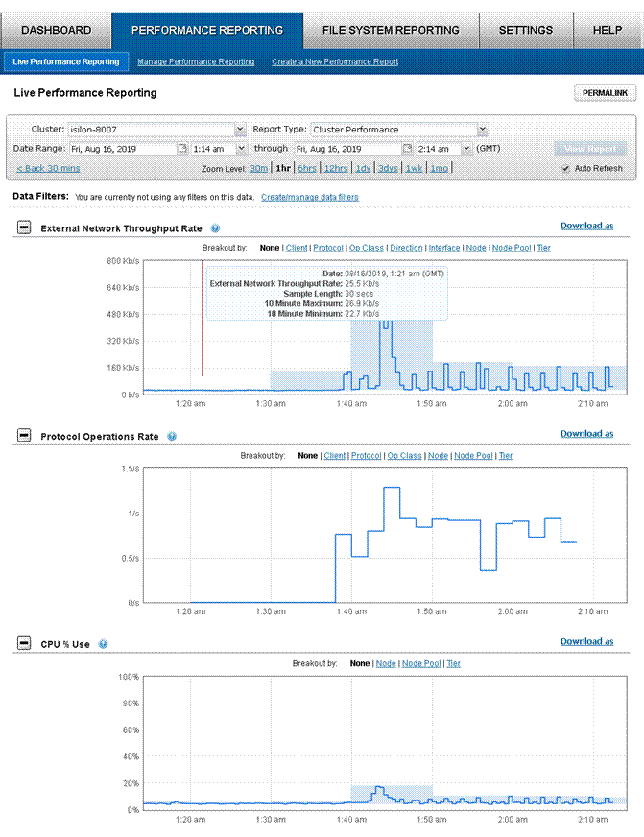Open help icon for External Network Throughput Rate
The height and width of the screenshot is (837, 644).
pyautogui.click(x=215, y=227)
